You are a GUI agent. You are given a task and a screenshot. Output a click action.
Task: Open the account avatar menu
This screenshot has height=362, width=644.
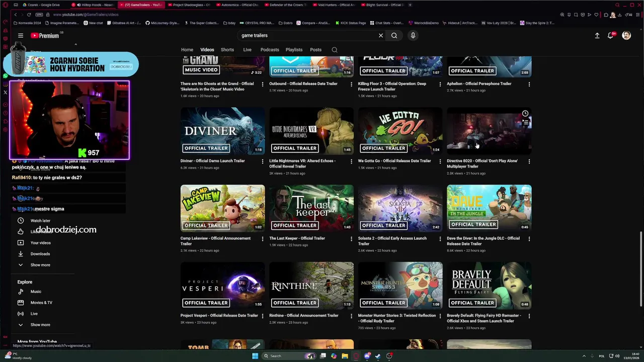tap(626, 36)
